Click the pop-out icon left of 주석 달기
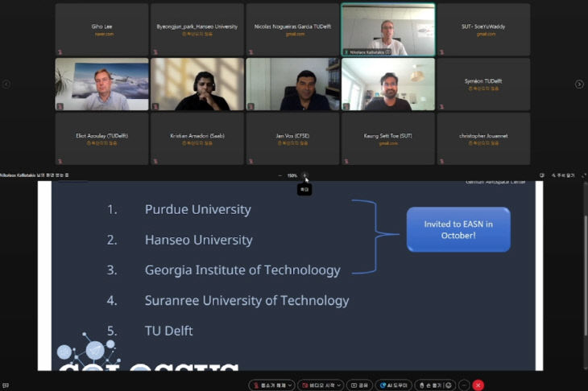Screen dimensions: 588x391 (541, 175)
